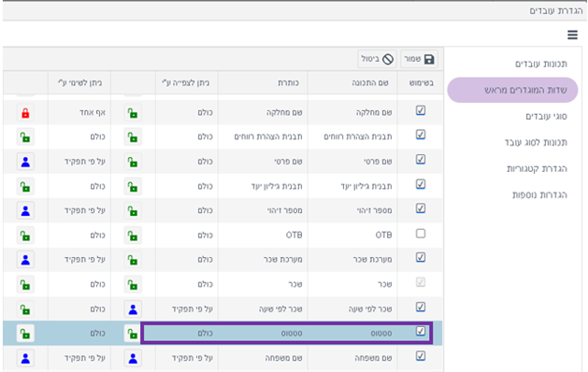Toggle בשימוש checkbox for שם משפחה
The width and height of the screenshot is (588, 372).
pyautogui.click(x=421, y=356)
